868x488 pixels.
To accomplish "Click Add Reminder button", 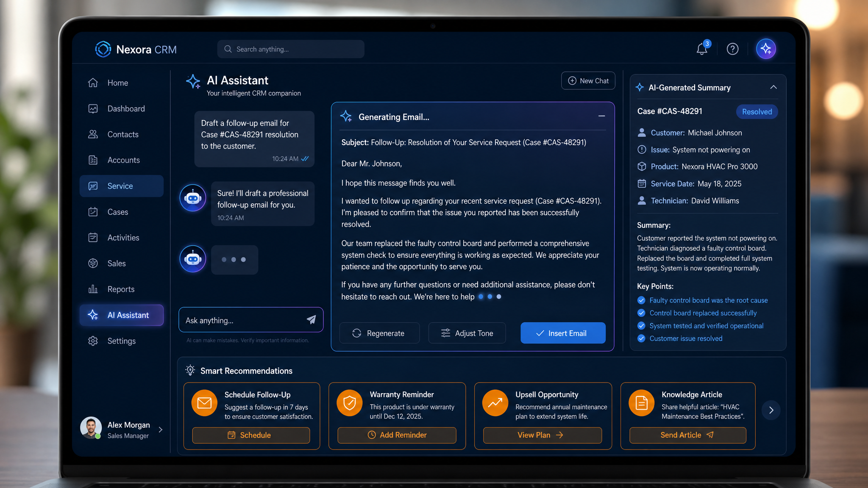I will click(397, 435).
